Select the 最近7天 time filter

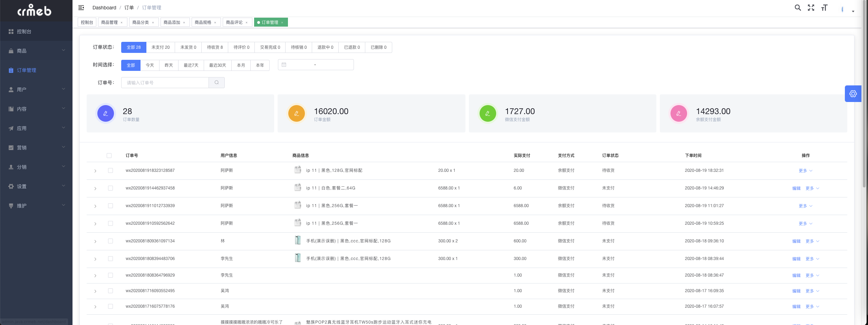[191, 65]
